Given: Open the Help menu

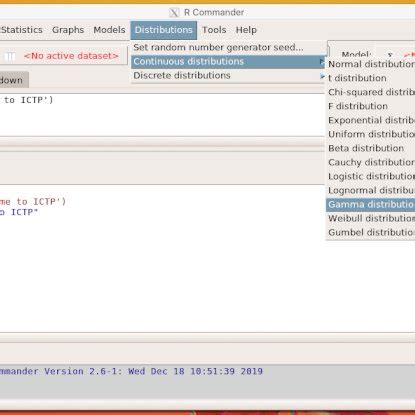Looking at the screenshot, I should click(x=246, y=30).
